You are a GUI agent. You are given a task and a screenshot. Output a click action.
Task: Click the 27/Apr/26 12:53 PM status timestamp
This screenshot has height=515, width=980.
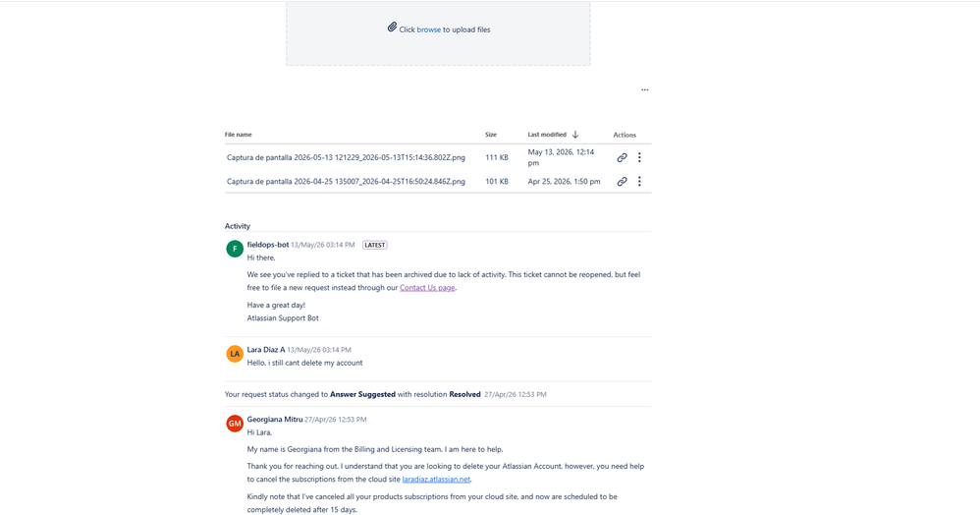click(x=515, y=394)
